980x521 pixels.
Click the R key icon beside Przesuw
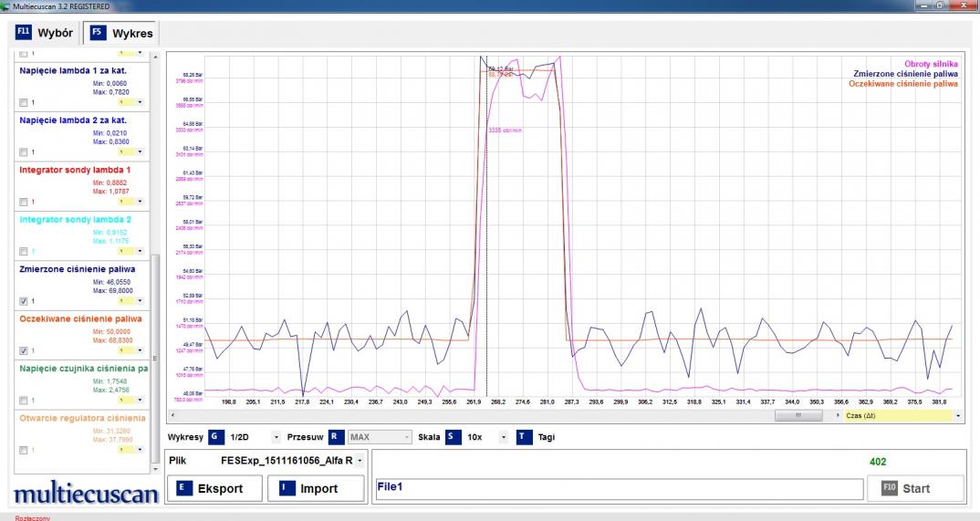click(x=337, y=437)
